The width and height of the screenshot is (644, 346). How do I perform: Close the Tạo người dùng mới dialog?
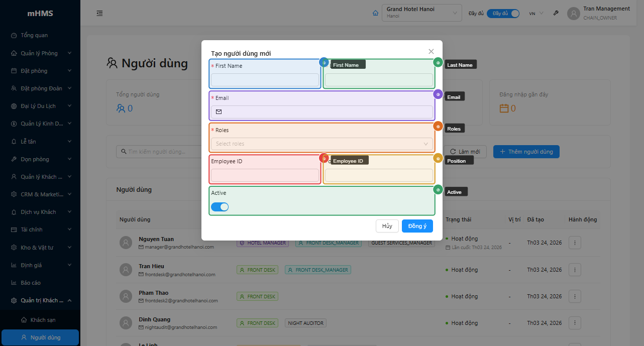(431, 51)
